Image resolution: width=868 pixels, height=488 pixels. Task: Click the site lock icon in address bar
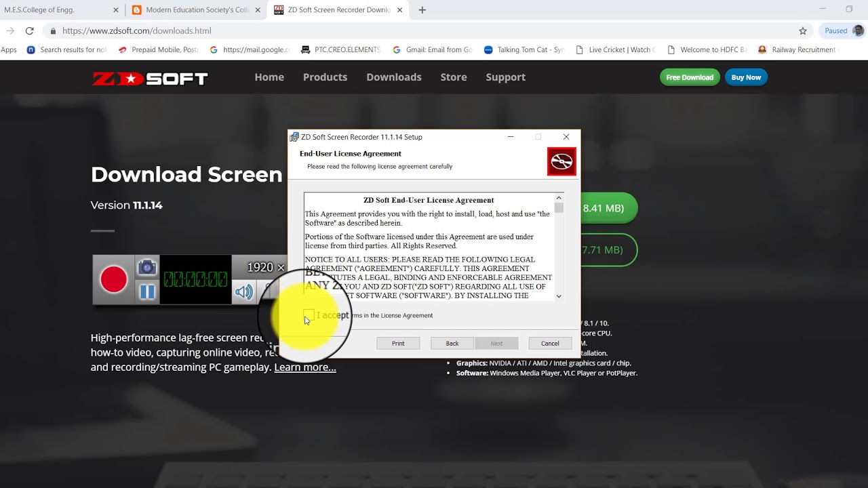pos(53,30)
